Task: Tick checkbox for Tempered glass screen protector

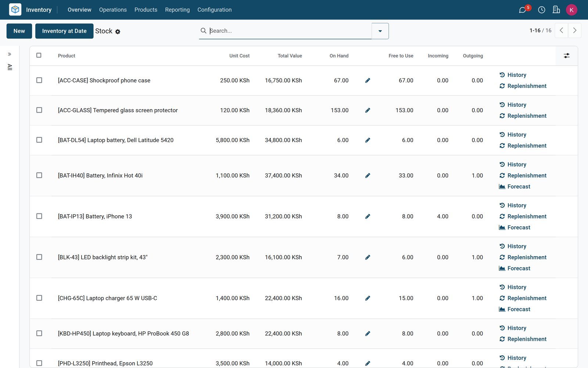Action: [x=39, y=110]
